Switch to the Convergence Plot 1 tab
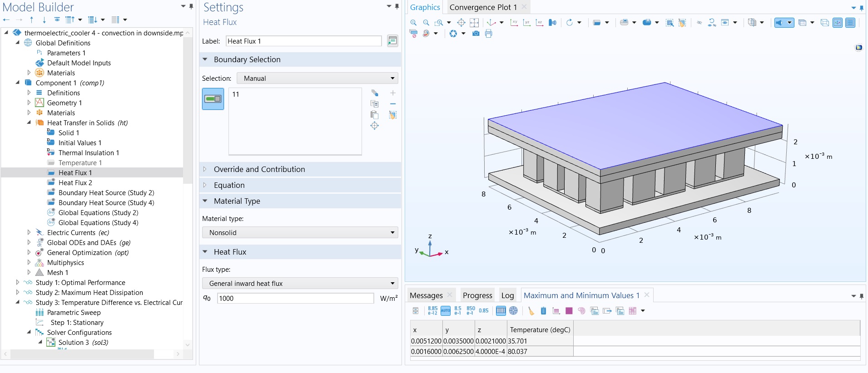The width and height of the screenshot is (868, 373). (483, 7)
